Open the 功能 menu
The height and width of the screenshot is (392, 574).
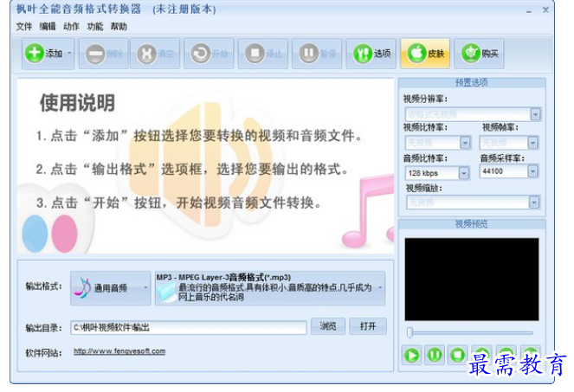pyautogui.click(x=95, y=26)
